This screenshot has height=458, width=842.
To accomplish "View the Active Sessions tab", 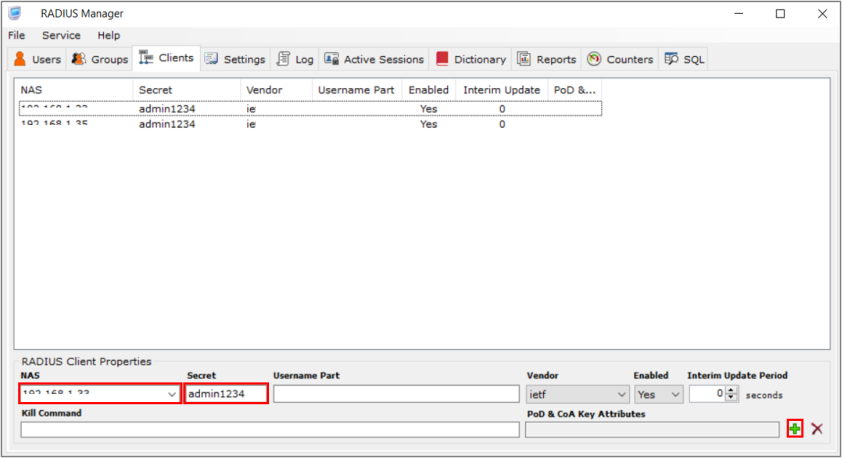I will [374, 59].
